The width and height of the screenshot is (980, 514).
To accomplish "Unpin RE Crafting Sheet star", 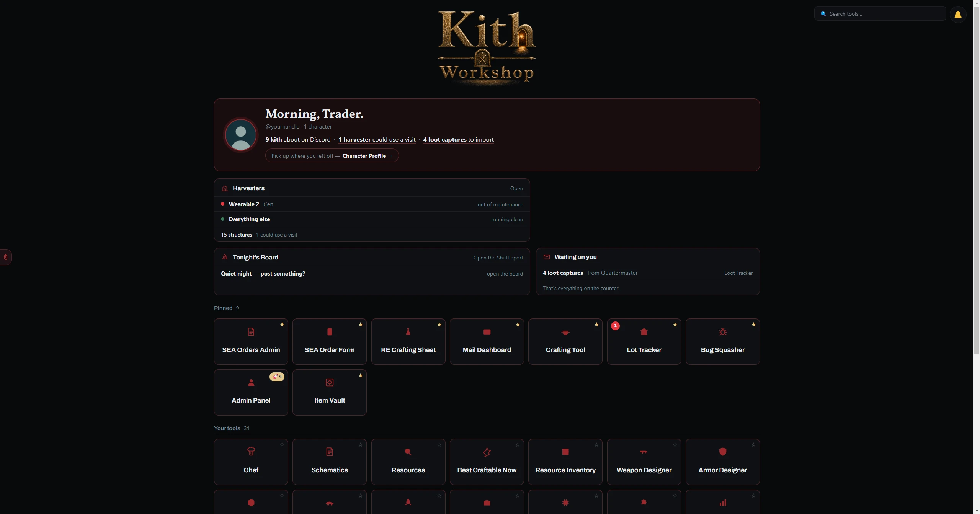I will pyautogui.click(x=439, y=325).
